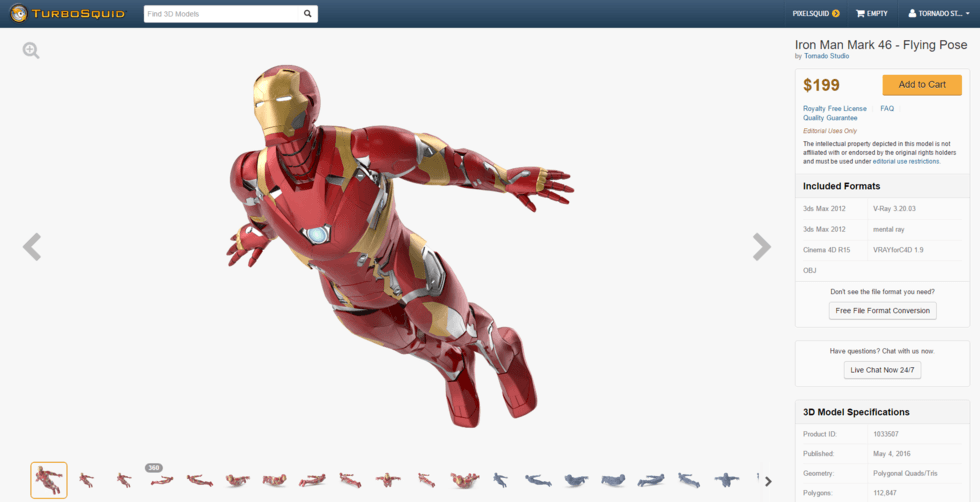The height and width of the screenshot is (502, 980).
Task: Click the Polygonal Quads/Tris geometry value
Action: pos(905,473)
